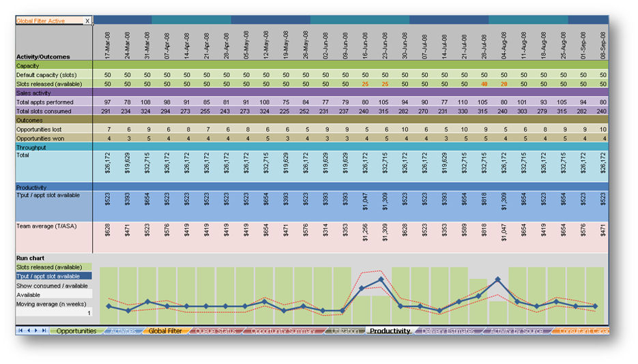
Task: Jump to last sheet using navigation arrow
Action: coord(44,331)
